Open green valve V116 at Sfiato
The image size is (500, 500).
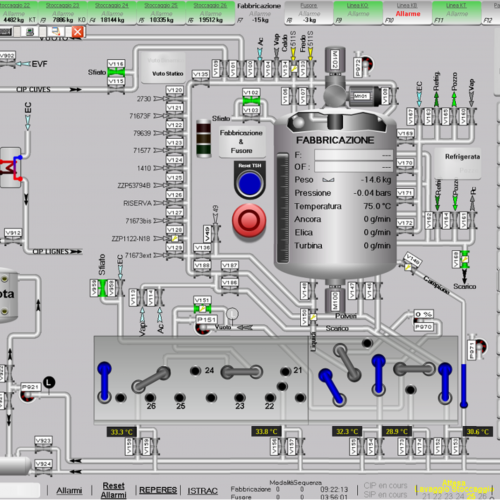pyautogui.click(x=116, y=72)
